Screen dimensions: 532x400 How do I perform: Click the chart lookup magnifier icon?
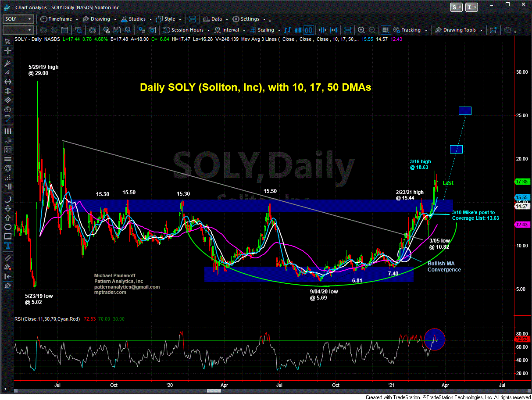78,30
